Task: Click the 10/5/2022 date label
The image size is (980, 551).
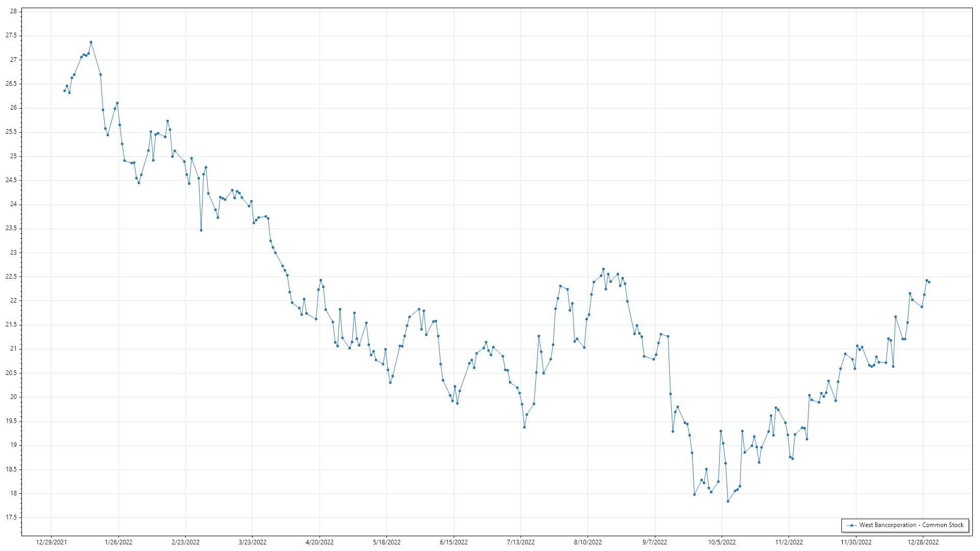Action: 722,542
